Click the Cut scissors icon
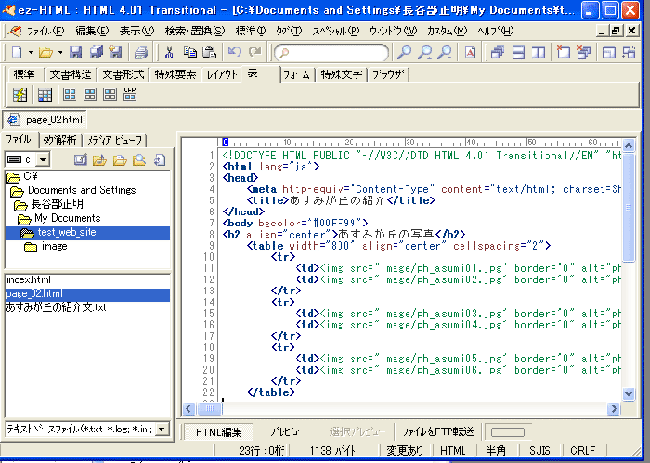Screen dimensions: 650x463 170,52
